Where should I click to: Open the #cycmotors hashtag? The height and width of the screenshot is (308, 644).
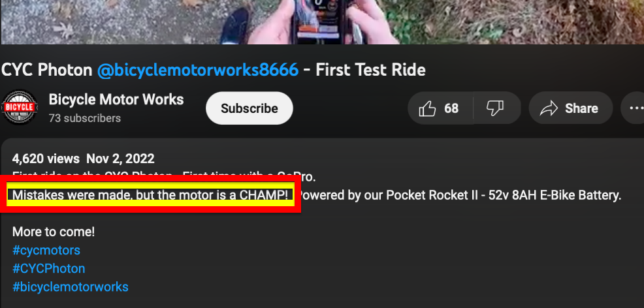(x=46, y=250)
